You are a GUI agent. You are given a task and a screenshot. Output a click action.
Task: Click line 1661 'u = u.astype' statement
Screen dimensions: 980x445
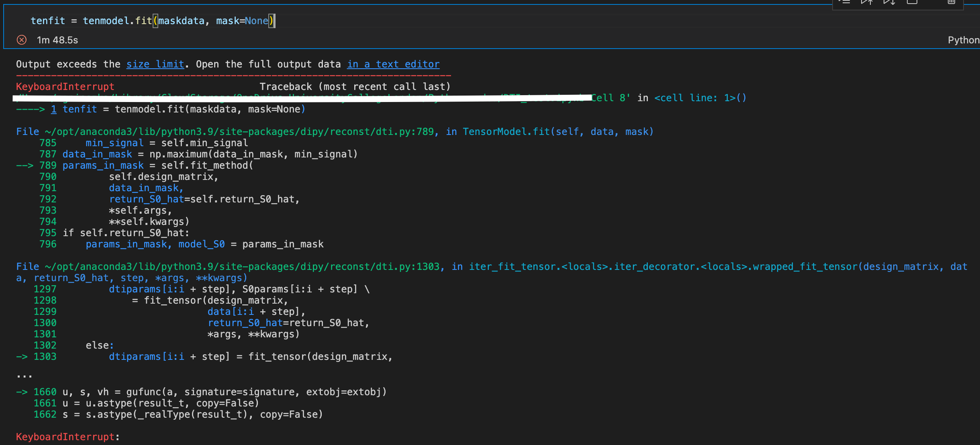pos(161,403)
